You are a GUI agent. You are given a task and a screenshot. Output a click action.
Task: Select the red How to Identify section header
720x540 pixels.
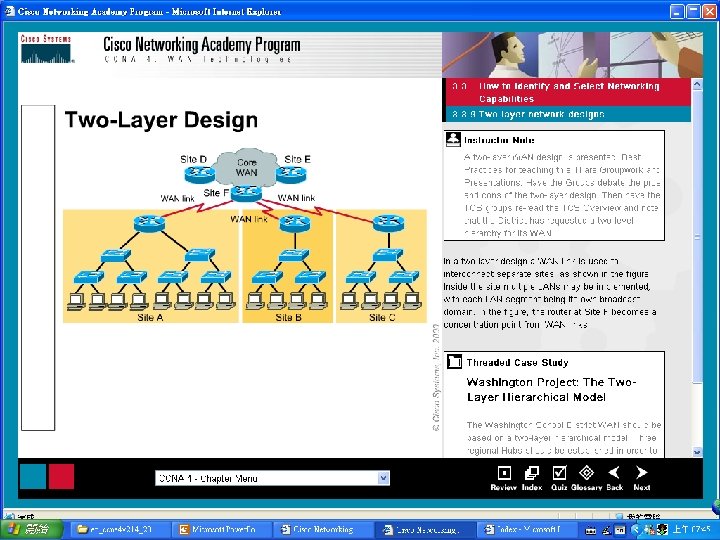click(x=567, y=92)
